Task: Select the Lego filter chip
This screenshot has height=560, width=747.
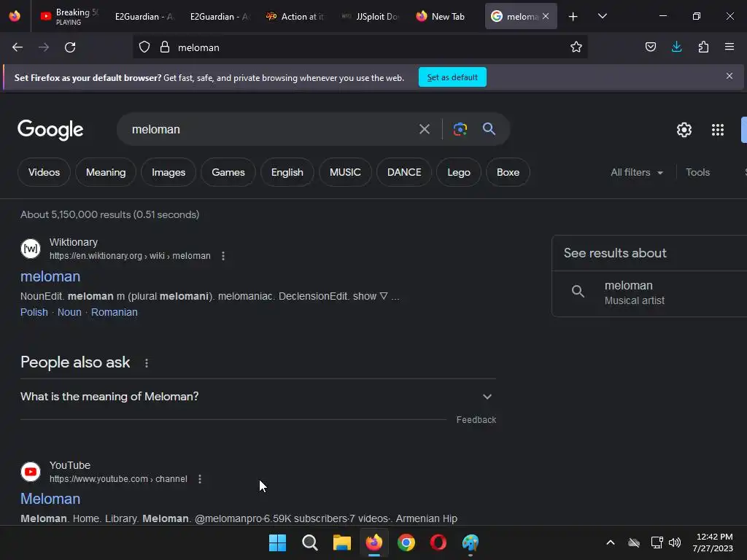Action: click(459, 172)
